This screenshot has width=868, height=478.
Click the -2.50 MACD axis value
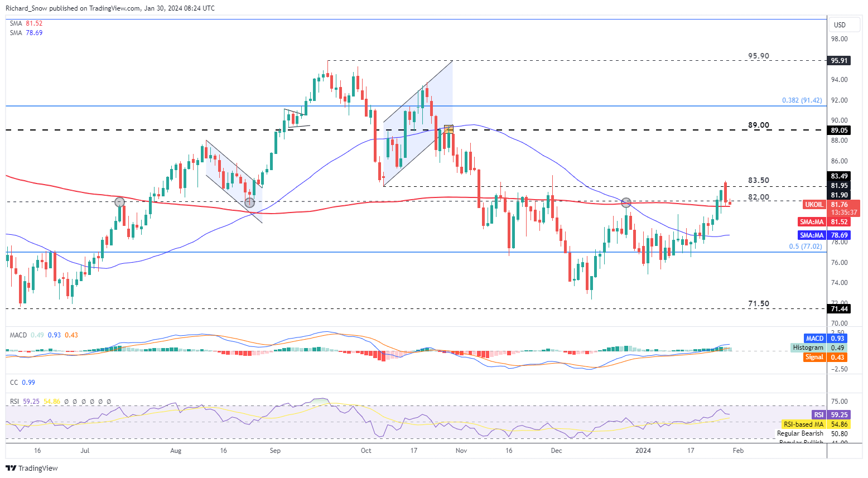pos(840,369)
